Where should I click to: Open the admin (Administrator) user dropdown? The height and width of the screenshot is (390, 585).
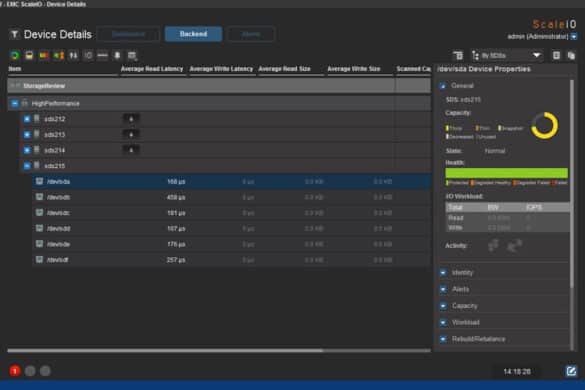pos(574,37)
